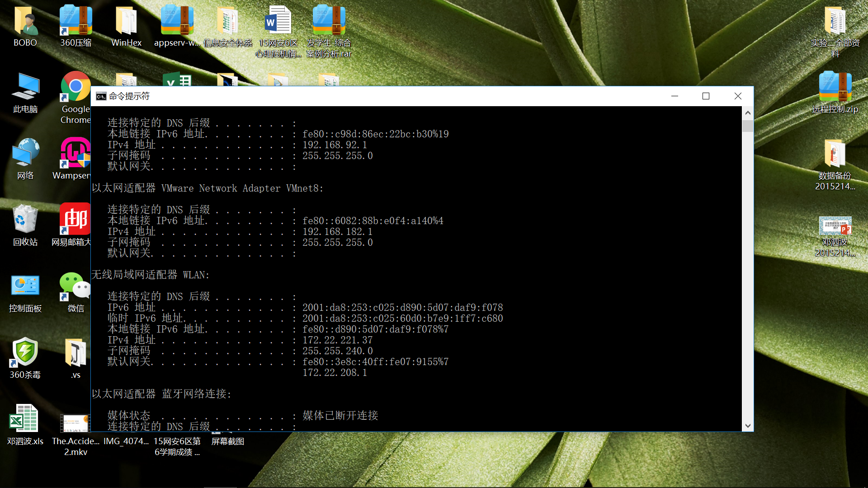Select the 此电脑 computer icon
The width and height of the screenshot is (868, 488).
pyautogui.click(x=25, y=88)
